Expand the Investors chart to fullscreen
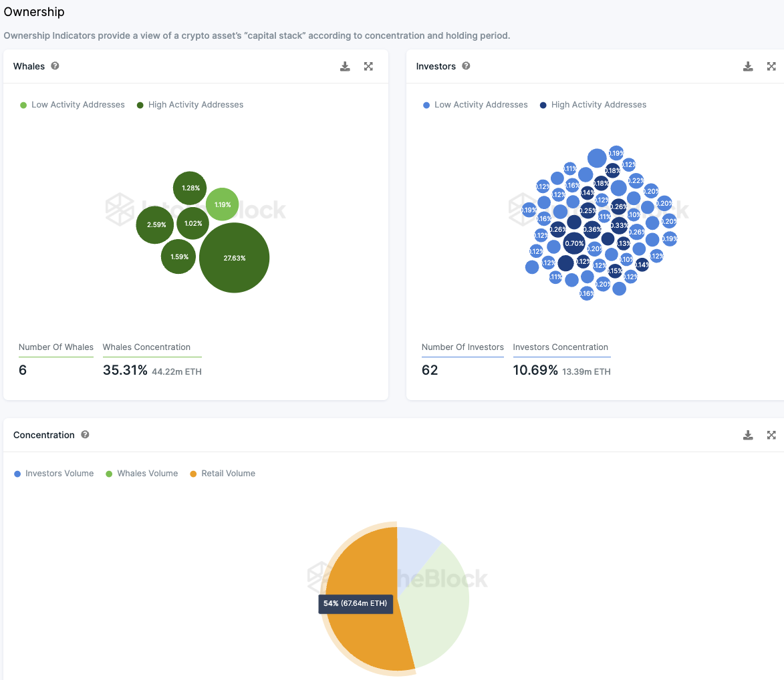The width and height of the screenshot is (784, 680). tap(771, 66)
